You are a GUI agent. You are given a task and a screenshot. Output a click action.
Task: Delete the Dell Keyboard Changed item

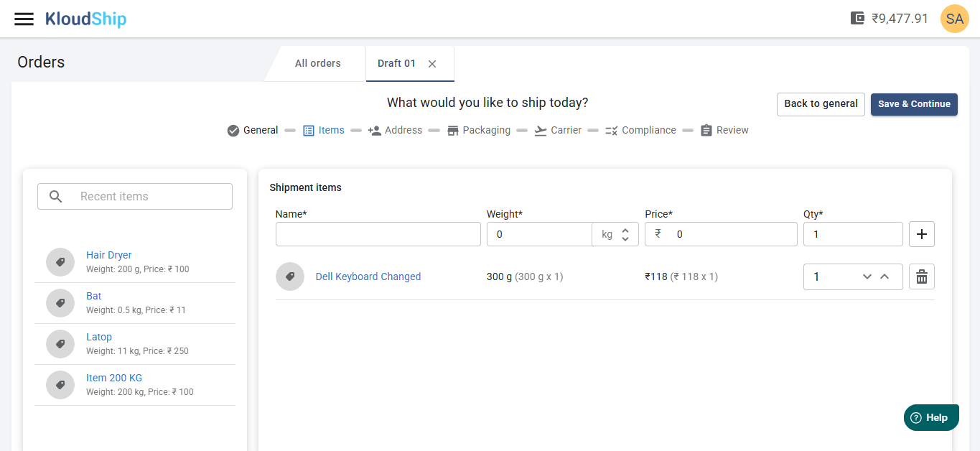coord(922,276)
